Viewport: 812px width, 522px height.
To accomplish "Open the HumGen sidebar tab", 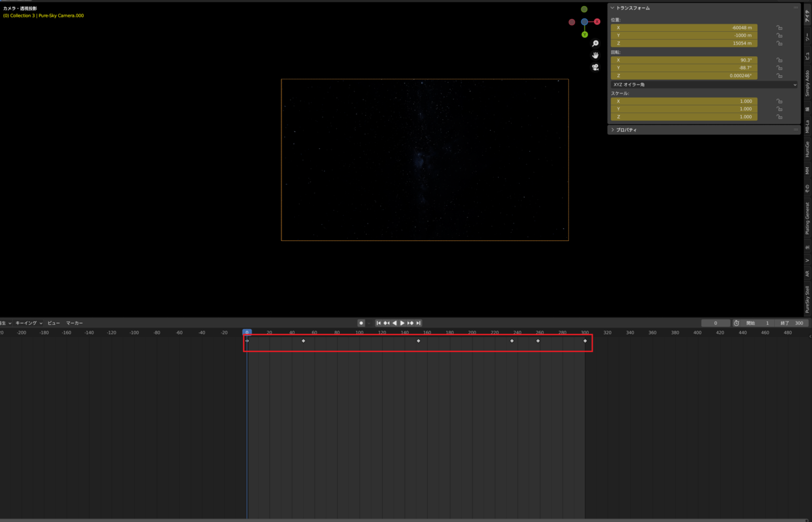I will point(807,150).
